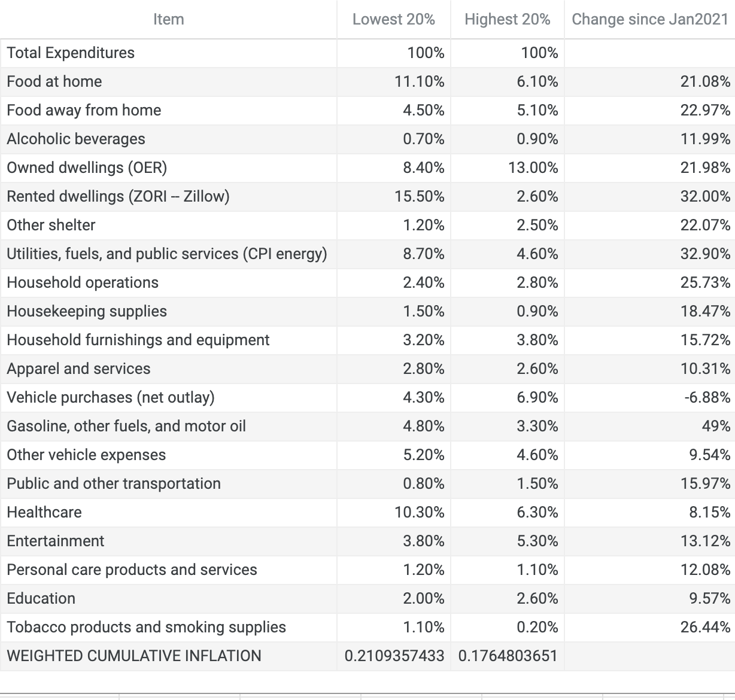The height and width of the screenshot is (700, 735).
Task: Click the "Tobacco products and smoking supplies" cell
Action: click(146, 628)
